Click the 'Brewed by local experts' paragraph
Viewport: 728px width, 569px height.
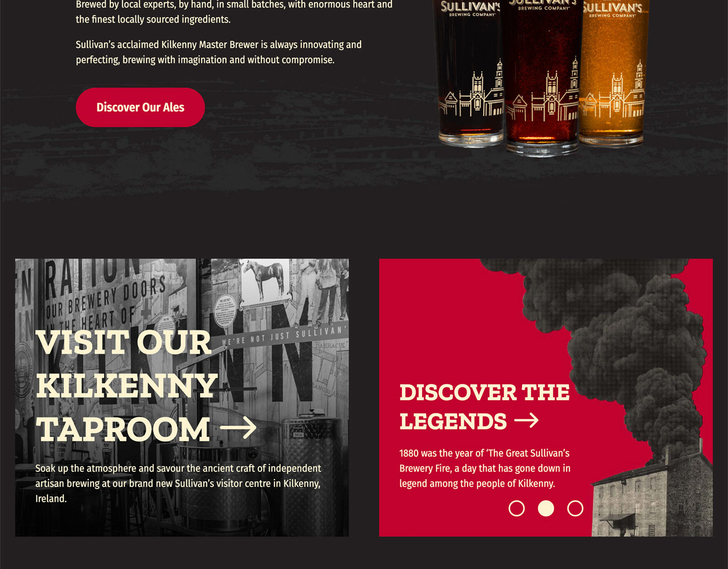pos(234,12)
